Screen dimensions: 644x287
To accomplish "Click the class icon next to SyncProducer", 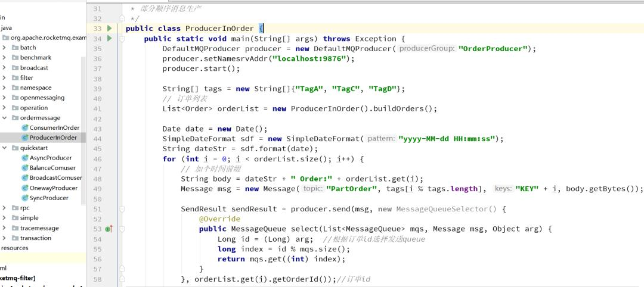I will [25, 198].
